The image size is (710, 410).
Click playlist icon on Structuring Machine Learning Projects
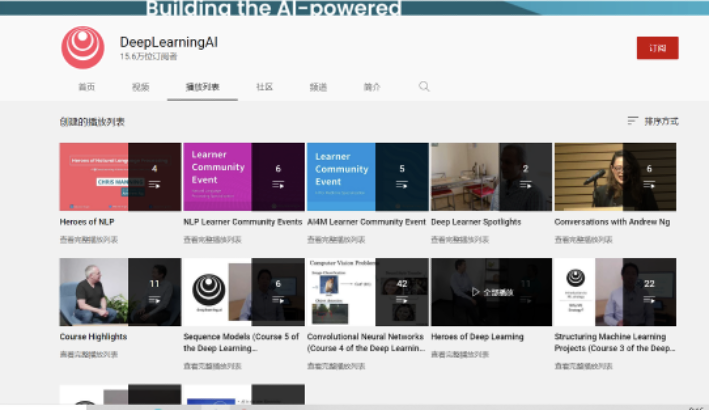coord(649,300)
